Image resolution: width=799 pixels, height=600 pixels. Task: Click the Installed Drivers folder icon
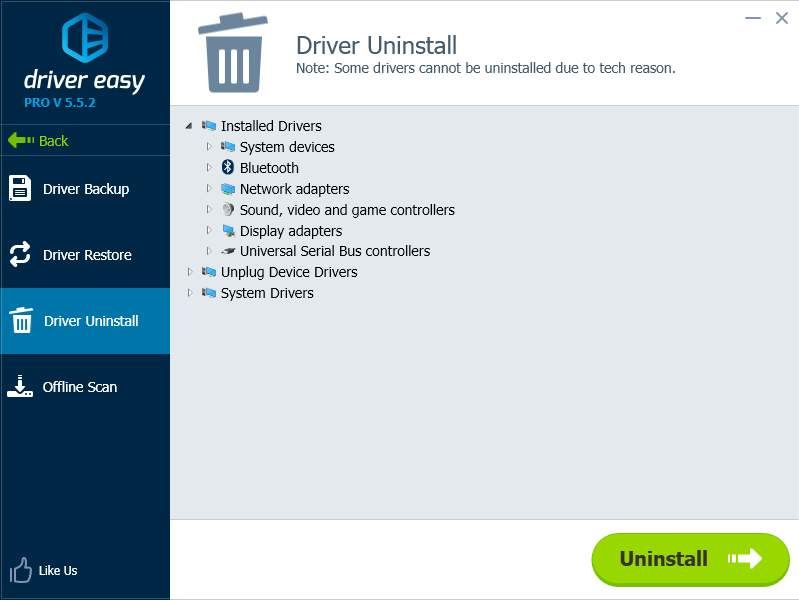pos(209,125)
